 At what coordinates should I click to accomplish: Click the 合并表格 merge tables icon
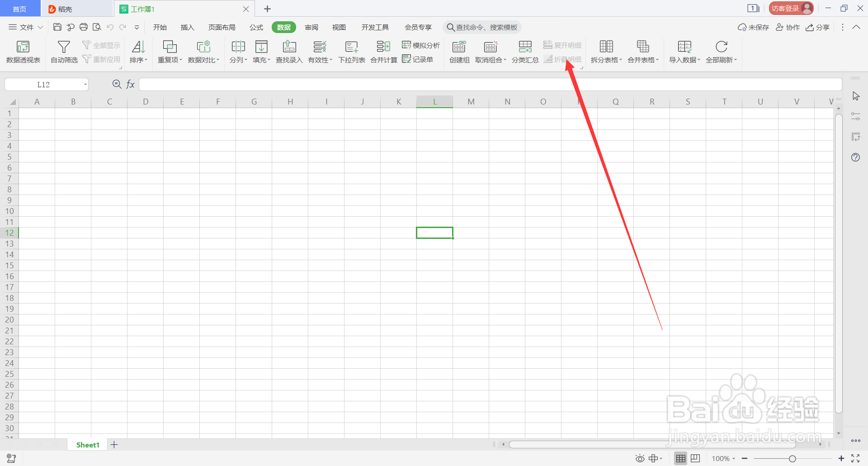tap(643, 47)
